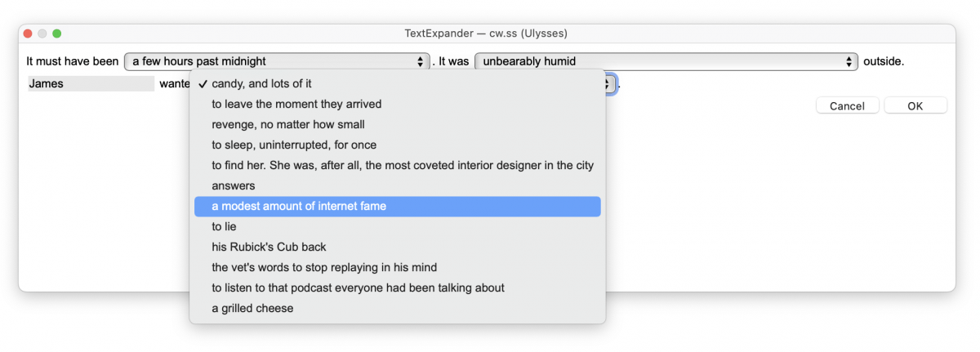Click the James name text field
Screen dimensions: 980x352
pos(91,83)
